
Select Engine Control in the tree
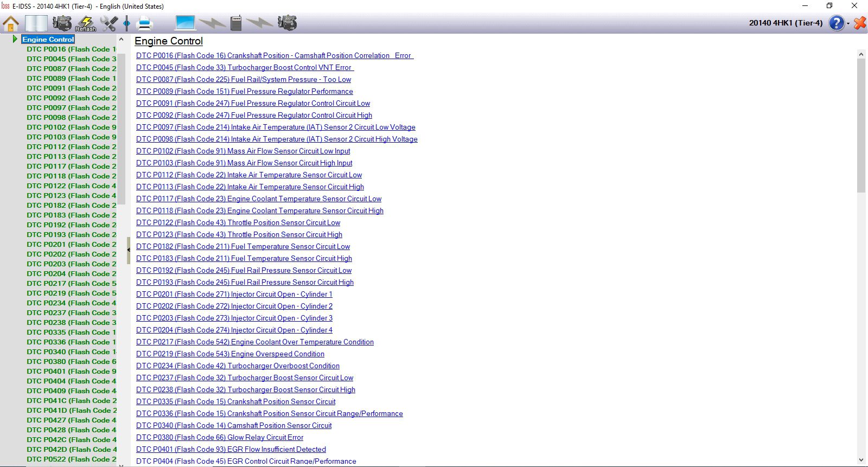[x=48, y=39]
